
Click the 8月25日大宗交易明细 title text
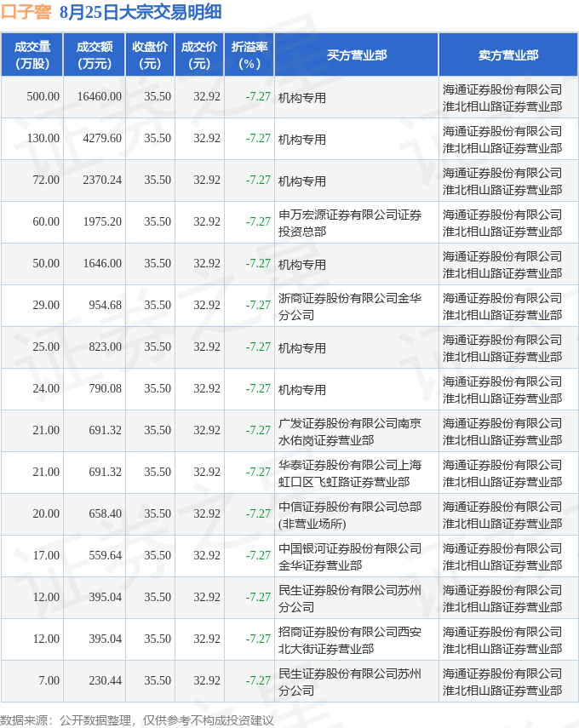tap(140, 12)
